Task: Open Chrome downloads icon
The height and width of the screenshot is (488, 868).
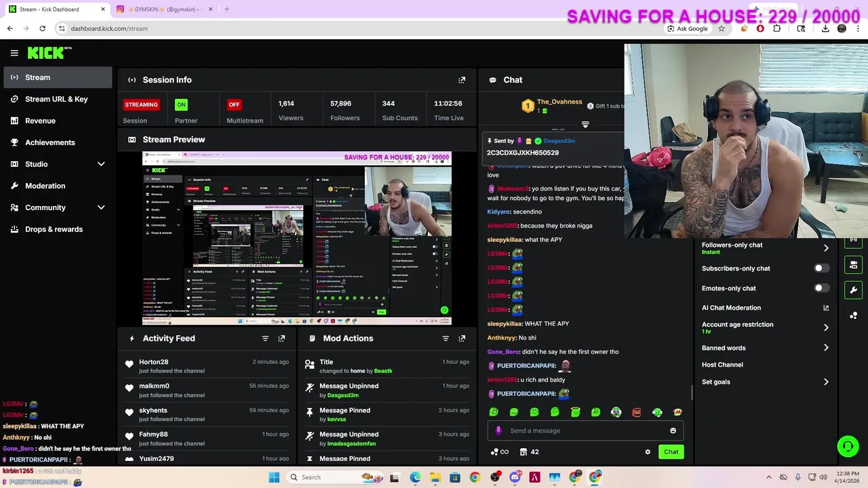Action: (x=825, y=28)
